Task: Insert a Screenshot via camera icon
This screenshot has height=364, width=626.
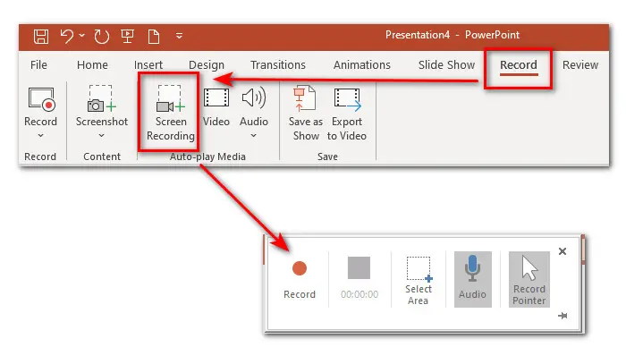Action: [x=101, y=98]
